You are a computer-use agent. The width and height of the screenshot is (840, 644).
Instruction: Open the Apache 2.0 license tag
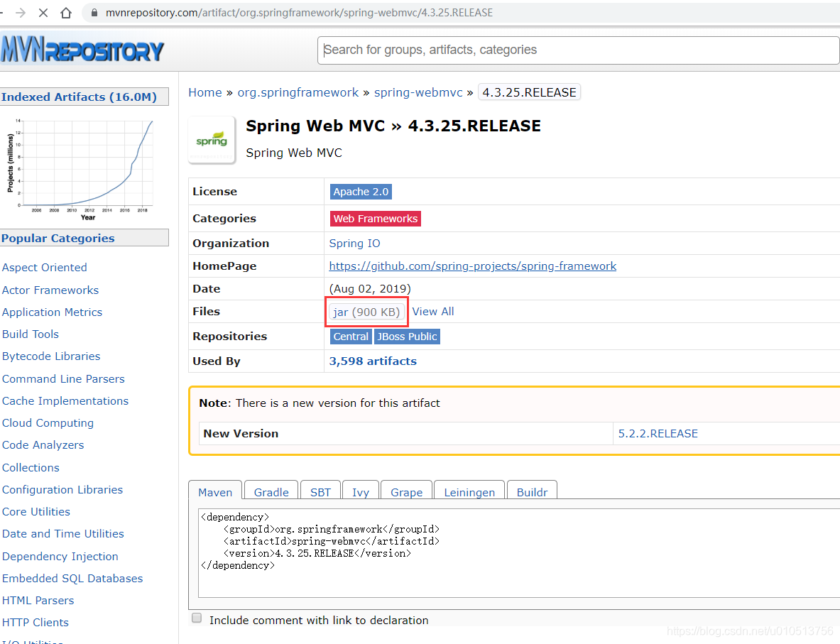(x=361, y=192)
